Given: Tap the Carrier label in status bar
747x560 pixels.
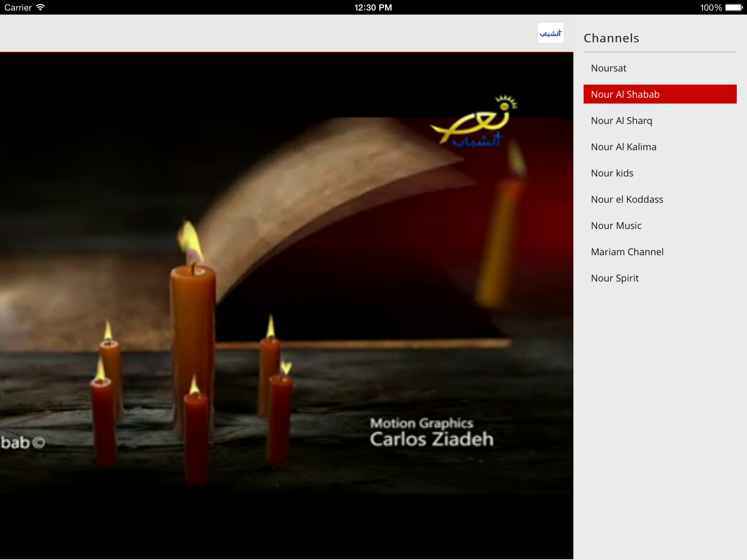Looking at the screenshot, I should (x=18, y=7).
